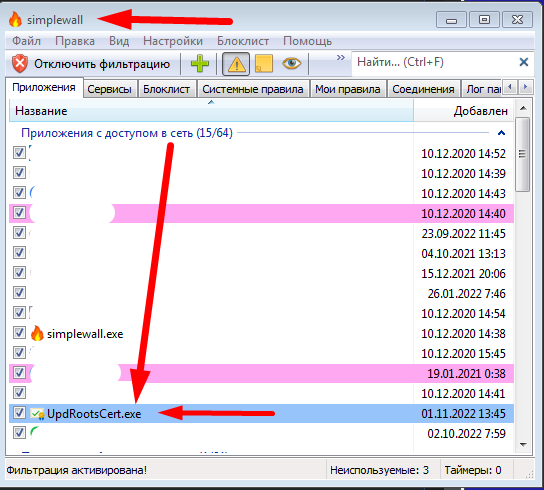Click the date 10.12.2020 15:45
544x490 pixels.
pyautogui.click(x=464, y=354)
